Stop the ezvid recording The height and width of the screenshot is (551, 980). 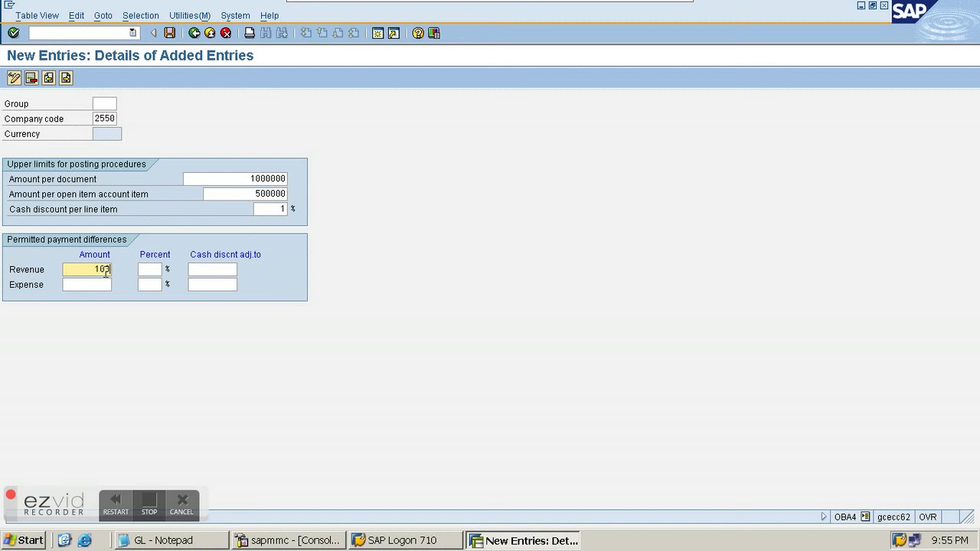[149, 504]
